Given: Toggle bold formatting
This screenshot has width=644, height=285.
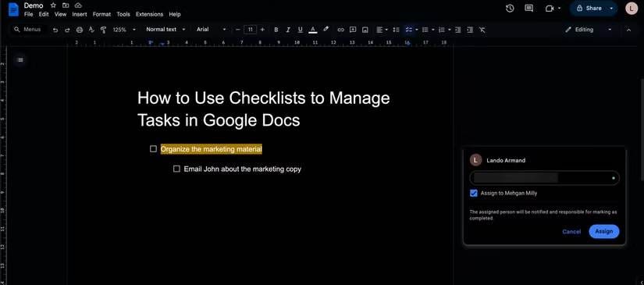Looking at the screenshot, I should click(x=276, y=30).
